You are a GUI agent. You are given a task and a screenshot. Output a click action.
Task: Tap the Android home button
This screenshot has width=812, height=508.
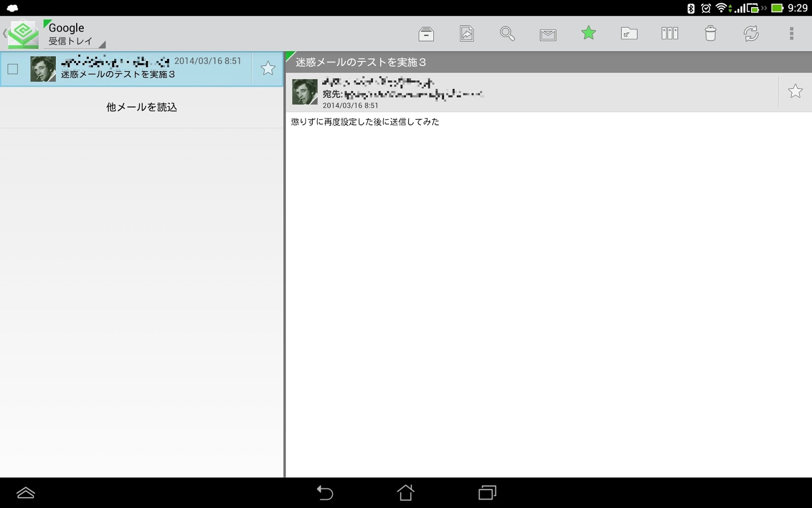tap(405, 492)
